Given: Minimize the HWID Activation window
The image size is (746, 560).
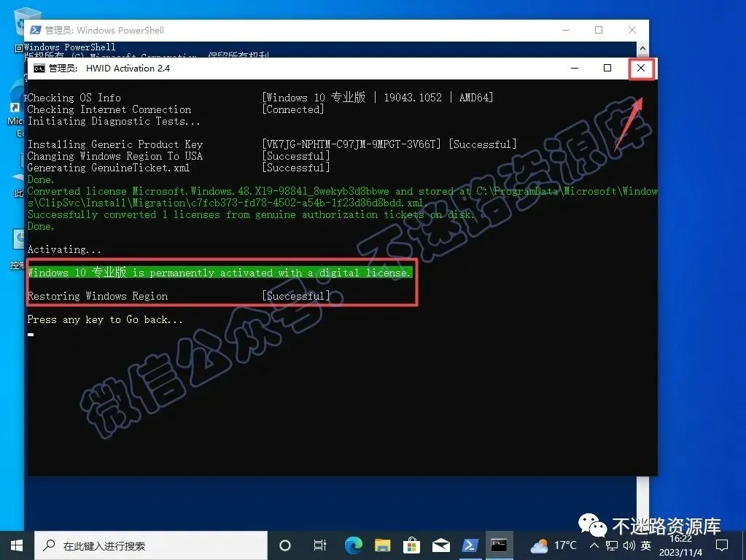Looking at the screenshot, I should (x=575, y=69).
